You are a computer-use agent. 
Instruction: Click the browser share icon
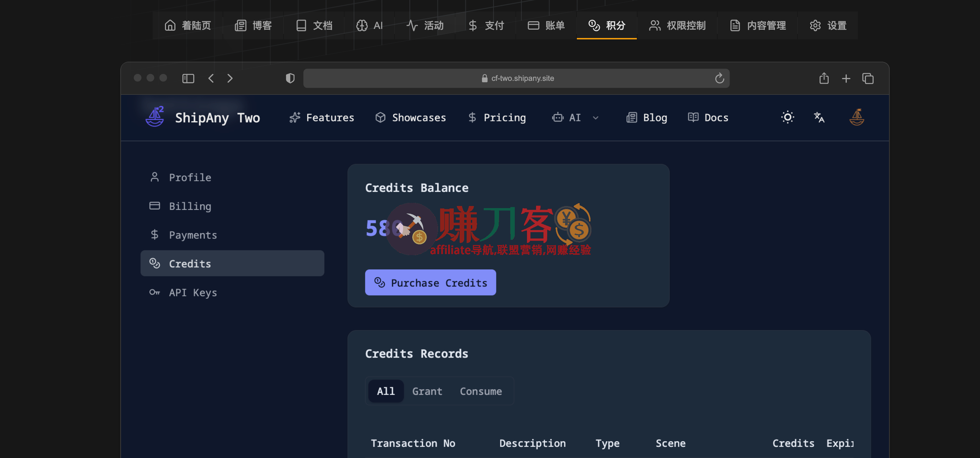tap(824, 78)
